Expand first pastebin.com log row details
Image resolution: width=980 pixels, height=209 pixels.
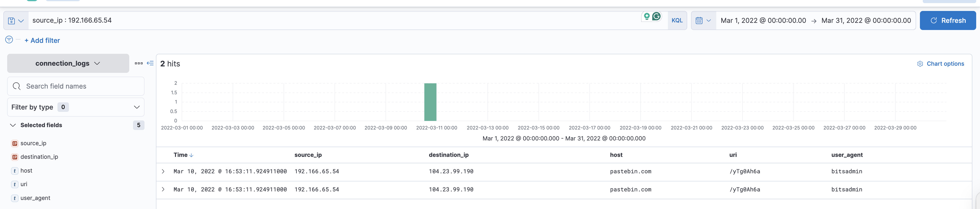pyautogui.click(x=163, y=171)
